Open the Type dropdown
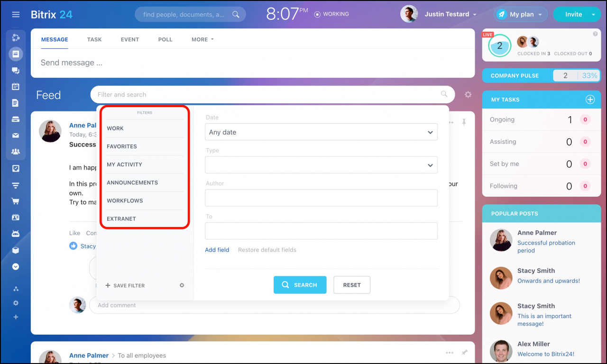The width and height of the screenshot is (607, 364). coord(321,165)
